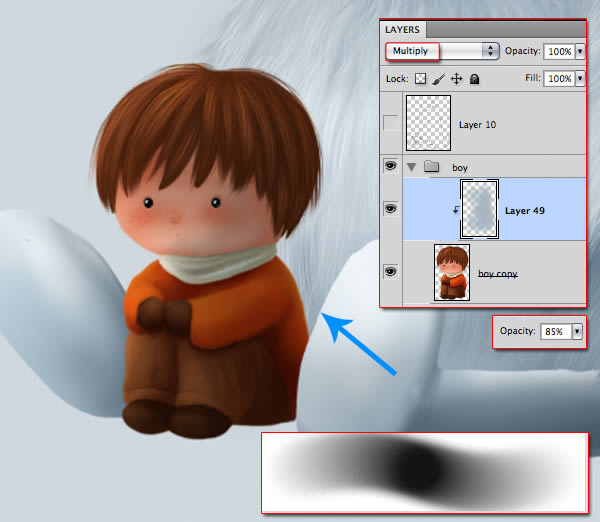Enable Lock image pixels brush icon
Screen dimensions: 600x522
(x=439, y=79)
